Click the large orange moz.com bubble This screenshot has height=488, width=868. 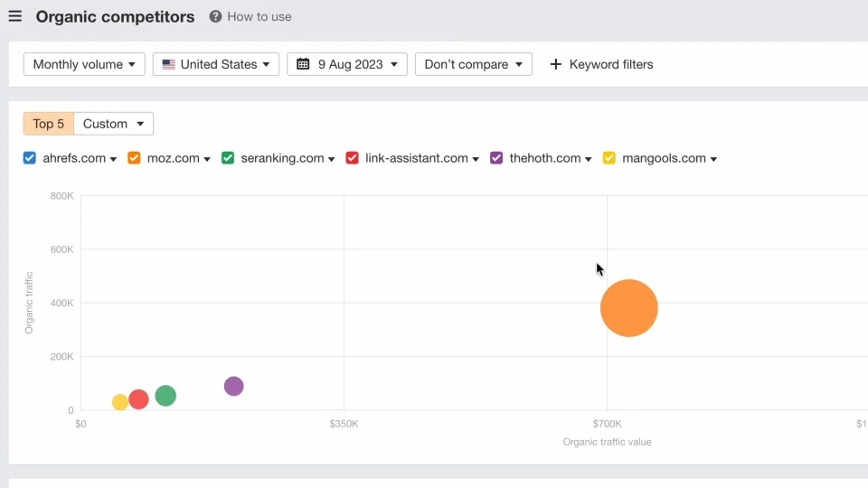point(629,308)
